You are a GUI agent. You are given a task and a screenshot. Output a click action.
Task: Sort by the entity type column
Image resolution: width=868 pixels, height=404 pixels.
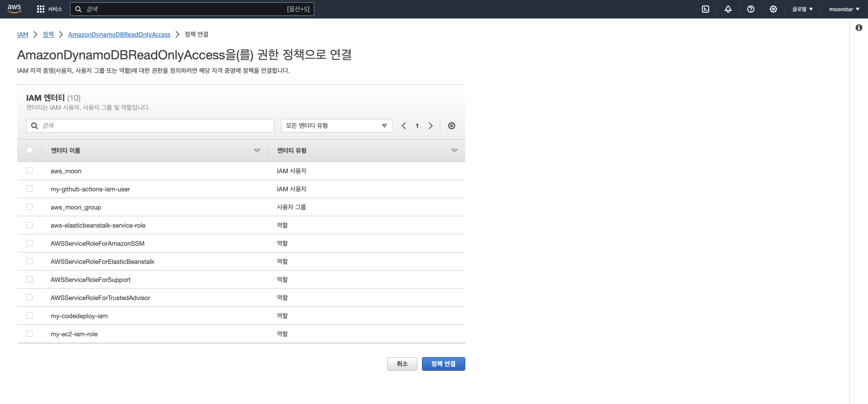click(454, 150)
